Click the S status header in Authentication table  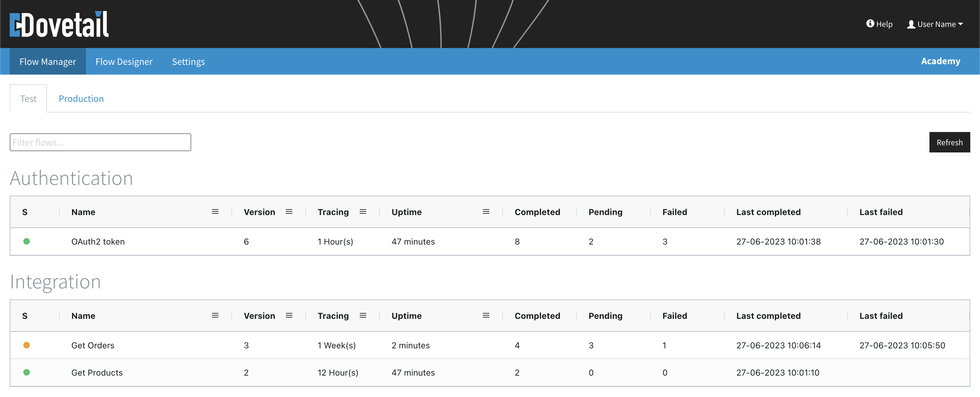[x=25, y=212]
